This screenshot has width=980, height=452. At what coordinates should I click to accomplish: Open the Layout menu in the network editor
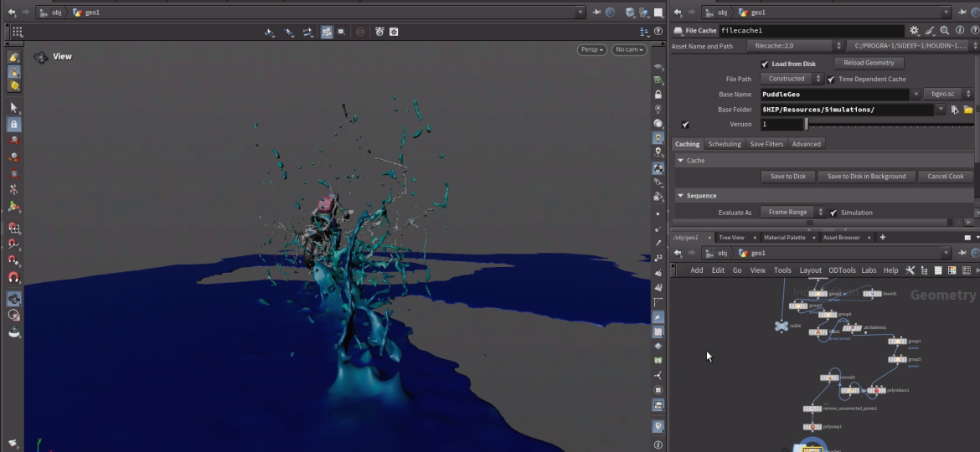click(x=810, y=270)
